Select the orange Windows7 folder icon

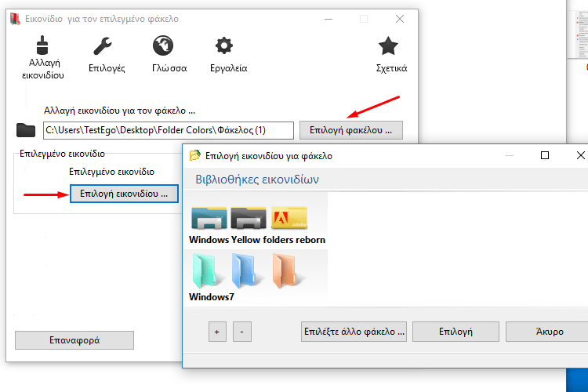(288, 270)
